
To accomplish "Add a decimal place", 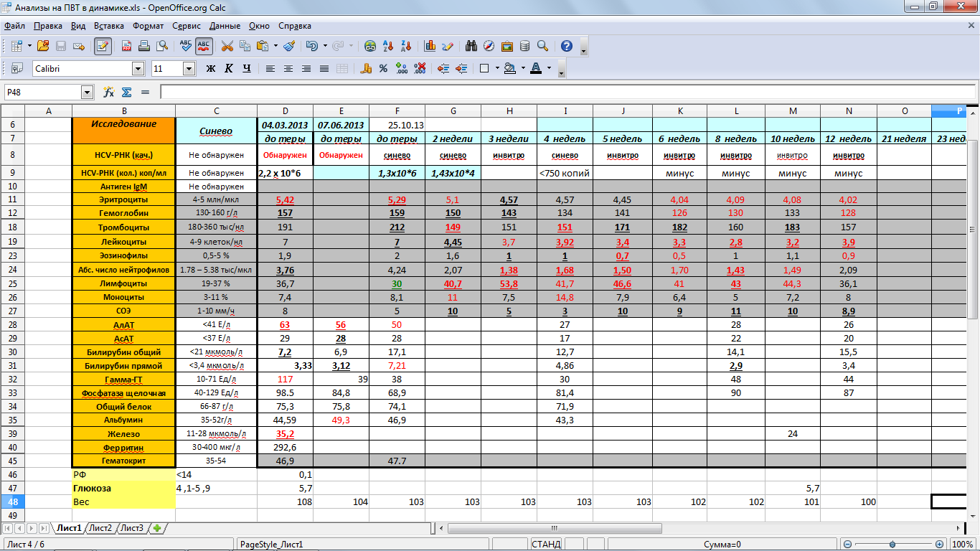I will [x=402, y=69].
